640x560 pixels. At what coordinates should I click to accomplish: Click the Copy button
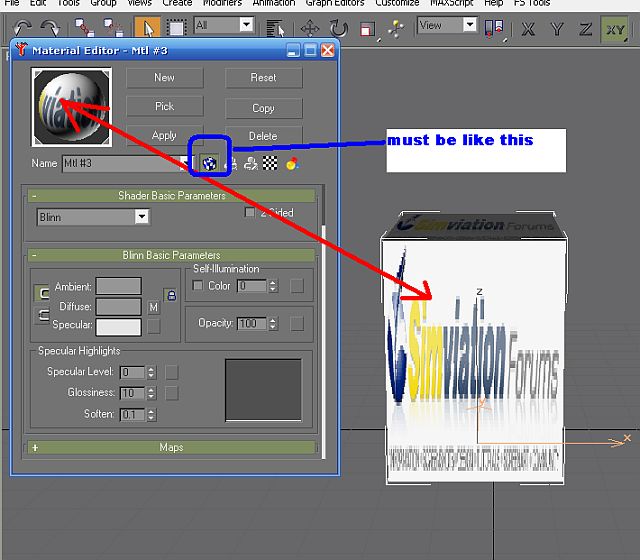click(x=264, y=108)
